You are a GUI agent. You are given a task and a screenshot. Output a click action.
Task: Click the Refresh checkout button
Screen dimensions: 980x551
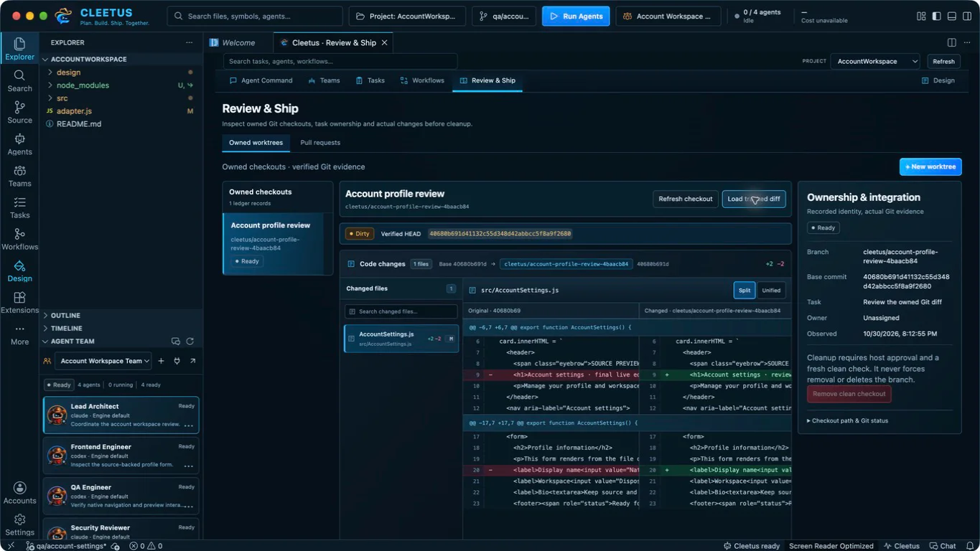click(686, 199)
